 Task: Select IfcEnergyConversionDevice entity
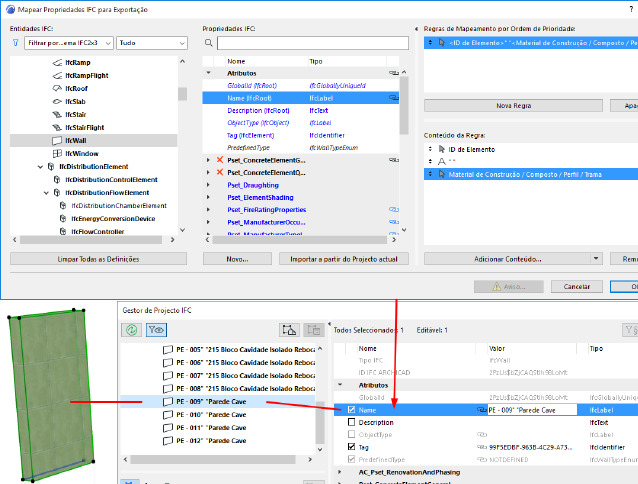click(113, 219)
